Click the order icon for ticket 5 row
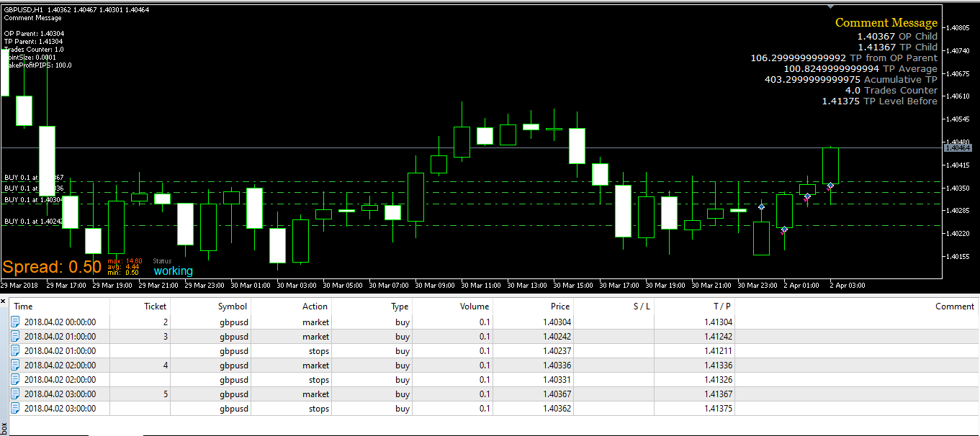Screen dimensions: 980x436 (16, 394)
